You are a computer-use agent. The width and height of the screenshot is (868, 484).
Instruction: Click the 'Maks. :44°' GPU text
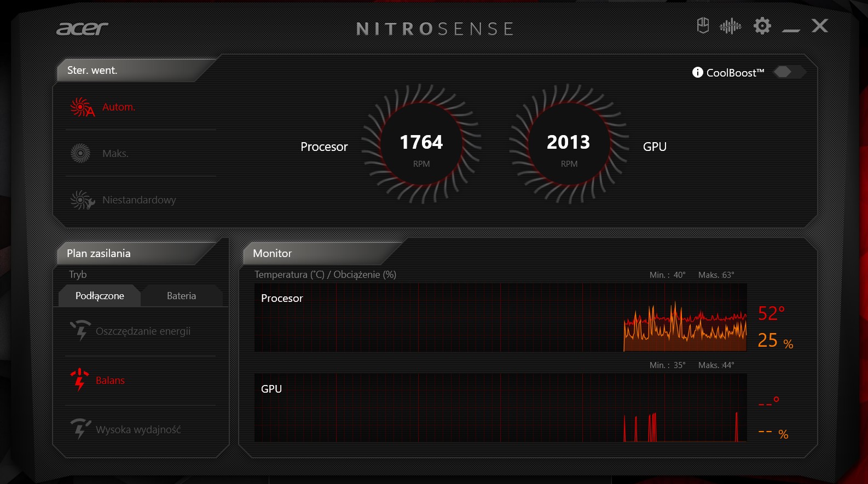[x=716, y=365]
